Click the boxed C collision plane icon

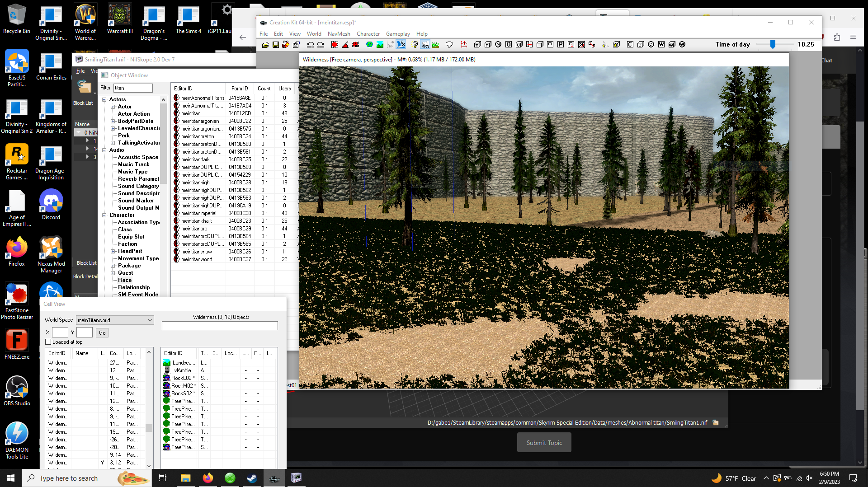[x=630, y=45]
